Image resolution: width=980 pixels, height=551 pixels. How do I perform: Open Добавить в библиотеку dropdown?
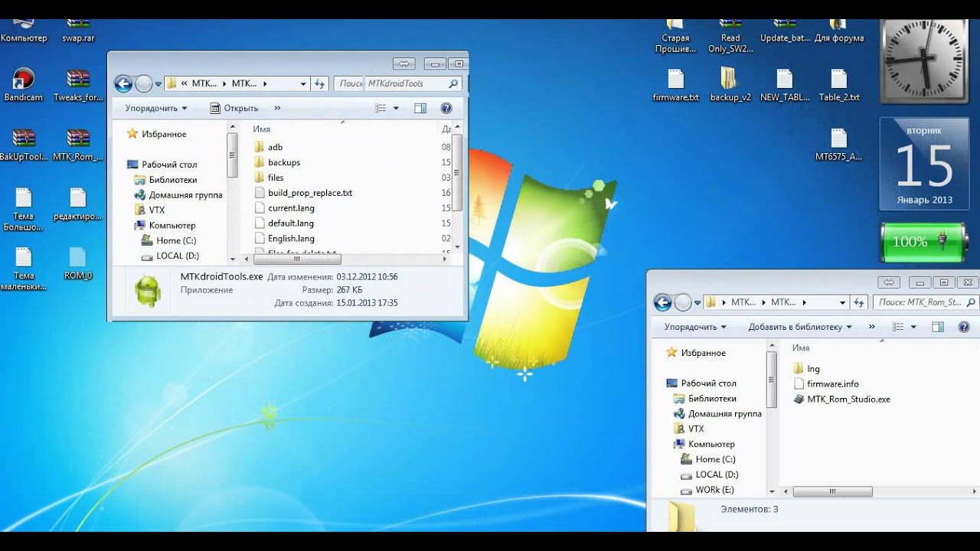pyautogui.click(x=800, y=327)
